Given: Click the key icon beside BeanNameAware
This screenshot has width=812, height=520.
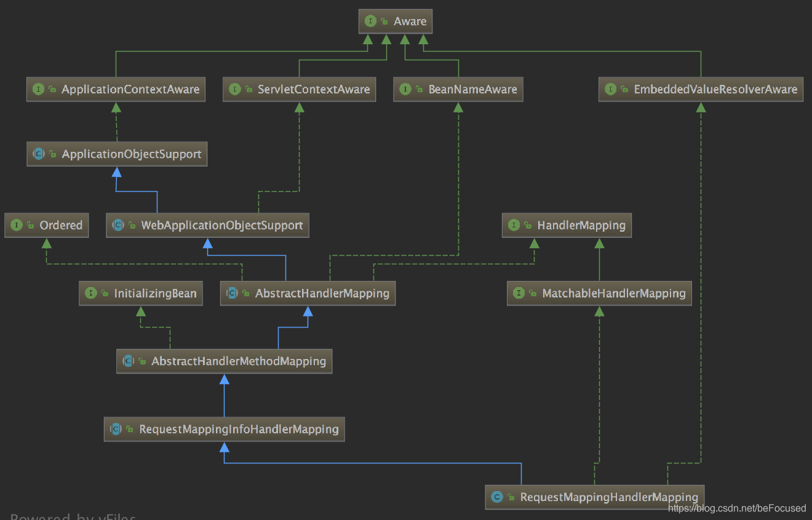Looking at the screenshot, I should click(x=419, y=89).
